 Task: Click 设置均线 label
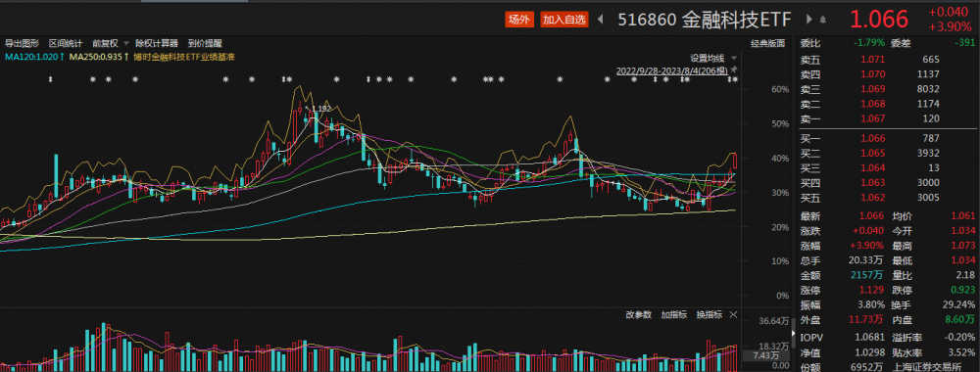707,58
